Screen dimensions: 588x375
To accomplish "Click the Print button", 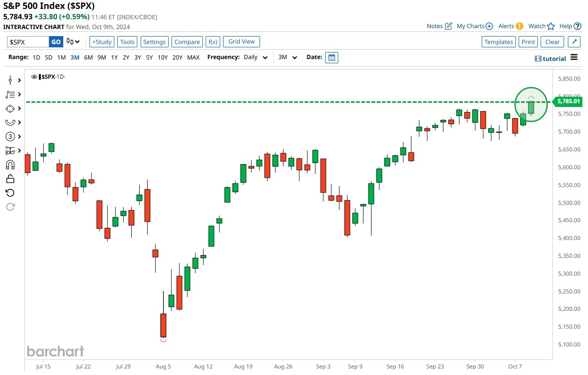I will (528, 42).
